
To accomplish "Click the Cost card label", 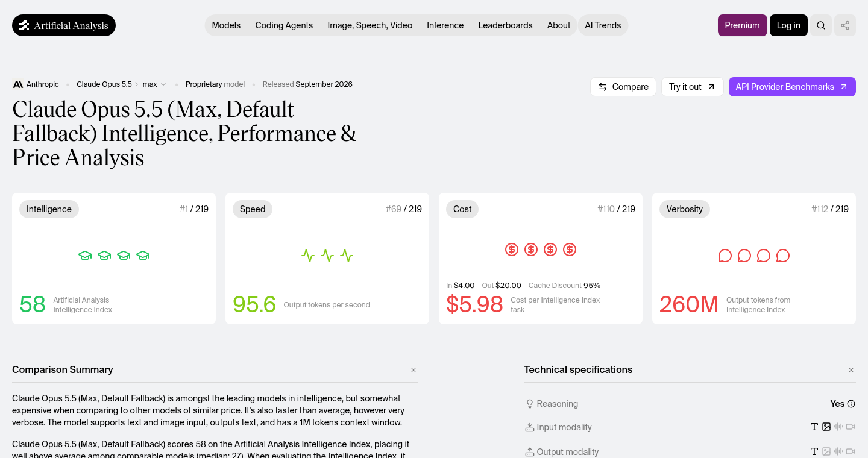I will tap(462, 209).
